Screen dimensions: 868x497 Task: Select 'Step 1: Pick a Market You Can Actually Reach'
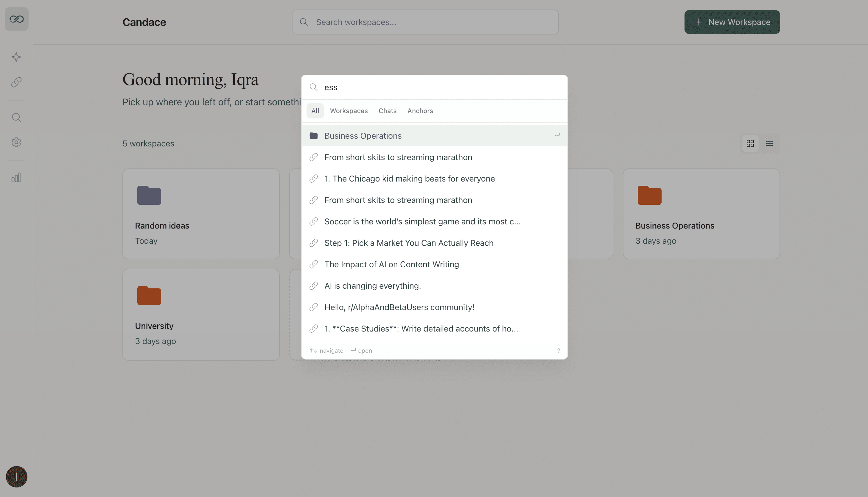click(x=409, y=243)
